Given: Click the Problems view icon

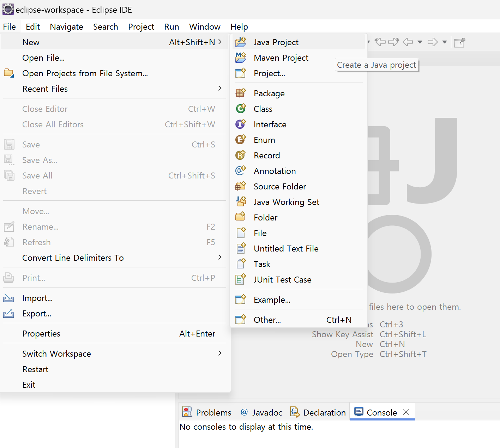Looking at the screenshot, I should point(187,412).
